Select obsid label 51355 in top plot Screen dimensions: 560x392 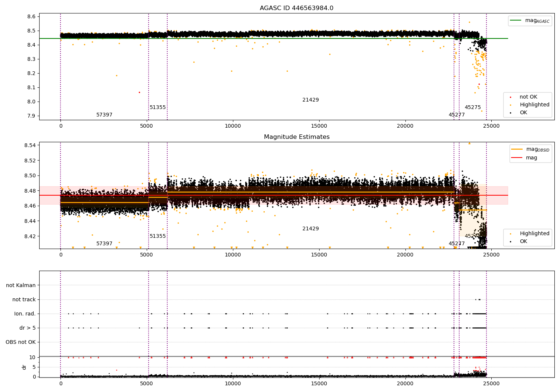click(158, 108)
